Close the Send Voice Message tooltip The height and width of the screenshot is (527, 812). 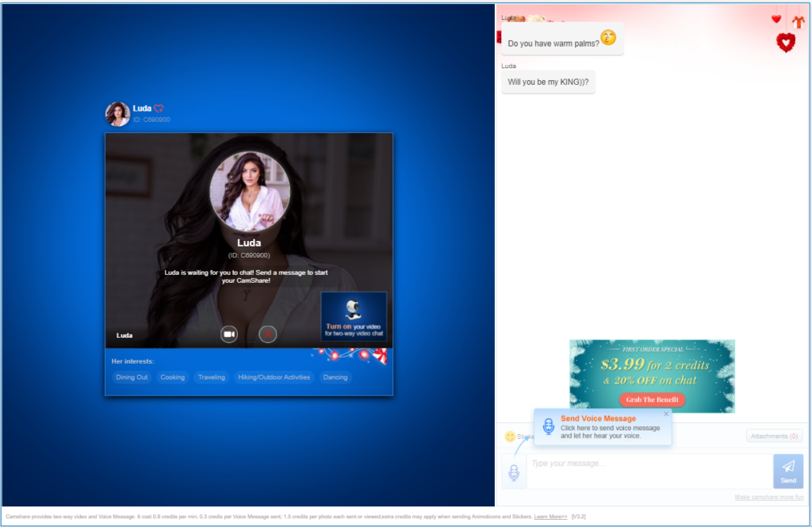tap(666, 414)
